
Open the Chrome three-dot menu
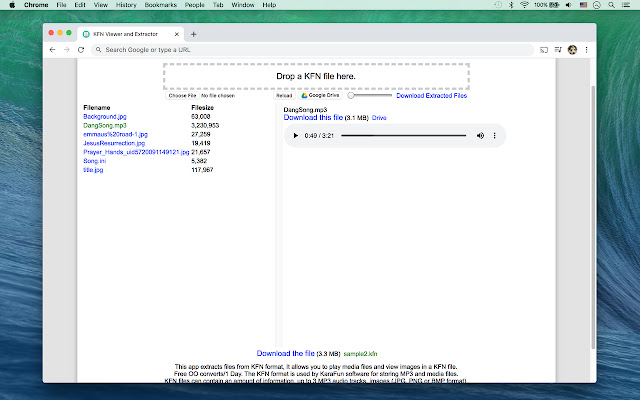587,50
